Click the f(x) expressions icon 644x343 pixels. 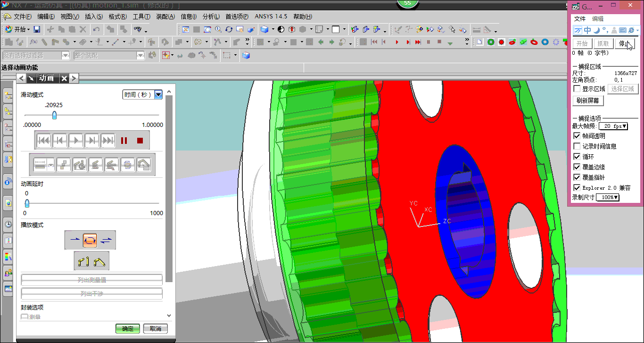[33, 42]
